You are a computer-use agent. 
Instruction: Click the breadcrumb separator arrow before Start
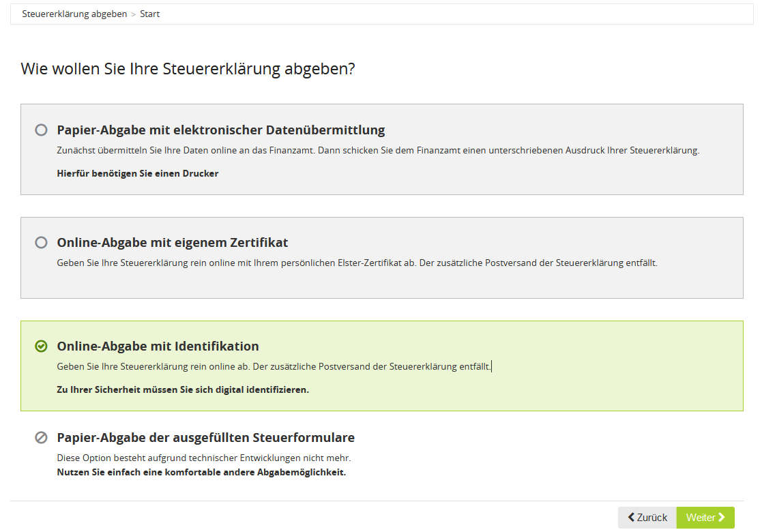(134, 14)
